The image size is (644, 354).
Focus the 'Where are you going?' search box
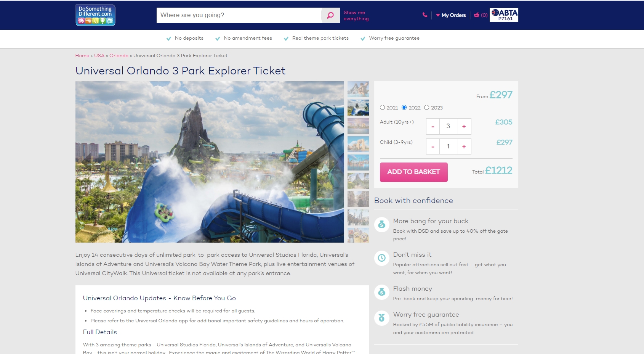click(x=239, y=15)
